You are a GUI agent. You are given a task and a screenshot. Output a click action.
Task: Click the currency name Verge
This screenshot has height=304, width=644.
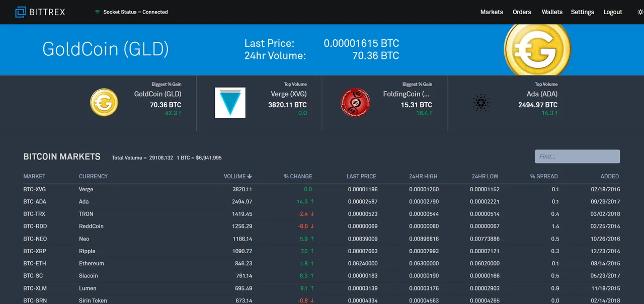pyautogui.click(x=86, y=190)
